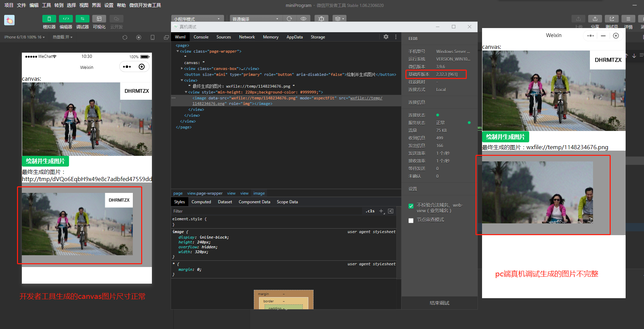Collapse the view class="page-wrapper" node
This screenshot has height=329, width=644.
pyautogui.click(x=178, y=51)
